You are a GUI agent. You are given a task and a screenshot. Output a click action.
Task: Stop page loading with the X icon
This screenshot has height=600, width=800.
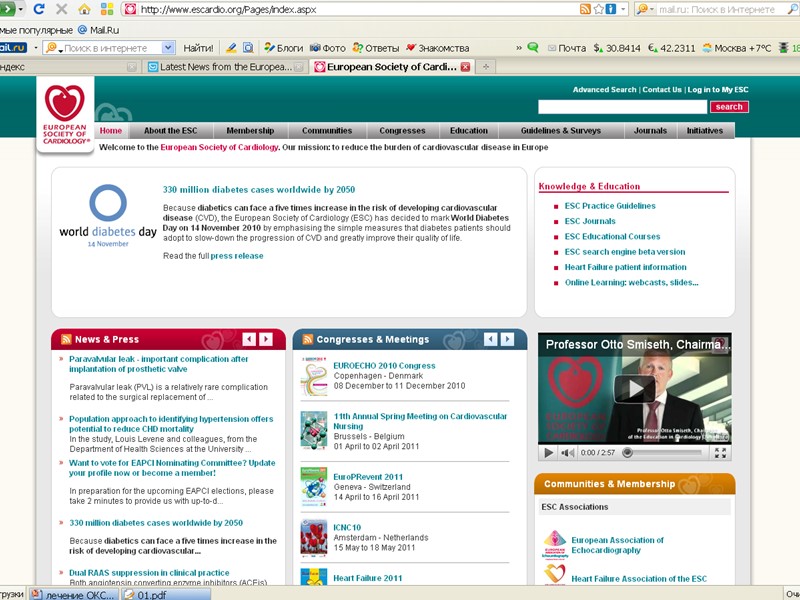pos(61,9)
